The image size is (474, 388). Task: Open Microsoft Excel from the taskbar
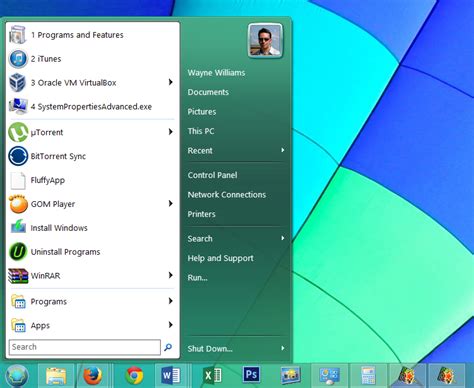pyautogui.click(x=212, y=376)
